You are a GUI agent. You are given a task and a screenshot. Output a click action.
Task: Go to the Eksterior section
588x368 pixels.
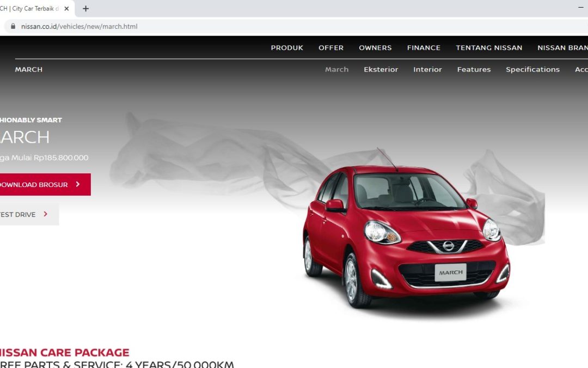(x=381, y=70)
